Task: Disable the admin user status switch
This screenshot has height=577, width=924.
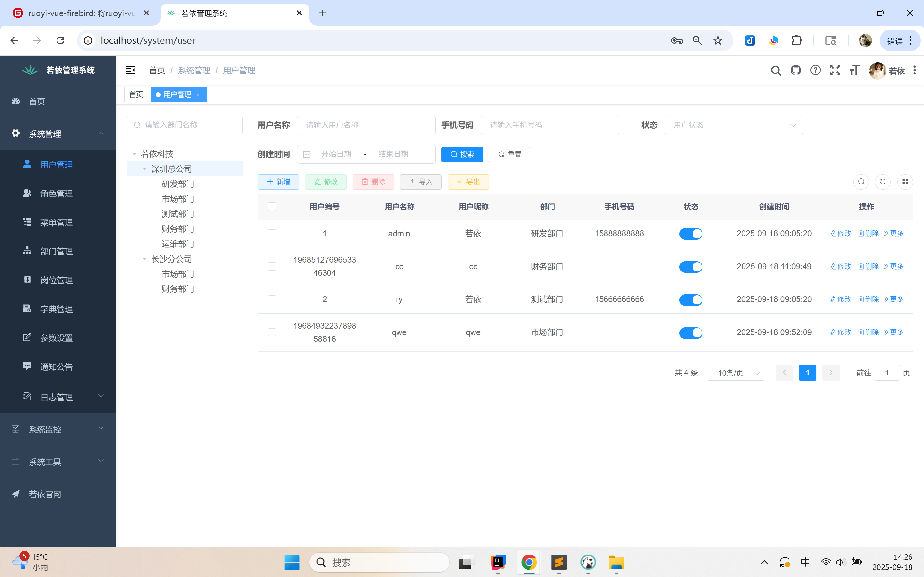Action: (690, 234)
